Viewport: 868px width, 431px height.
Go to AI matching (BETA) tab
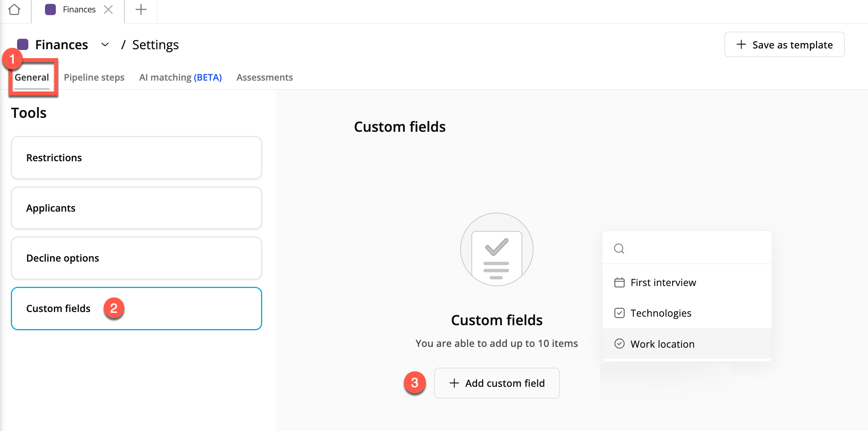pos(180,77)
